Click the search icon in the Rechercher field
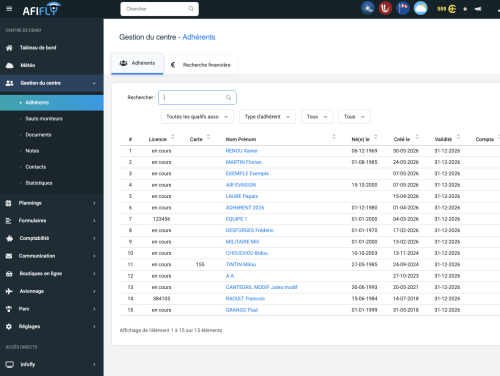This screenshot has width=500, height=376. point(228,98)
